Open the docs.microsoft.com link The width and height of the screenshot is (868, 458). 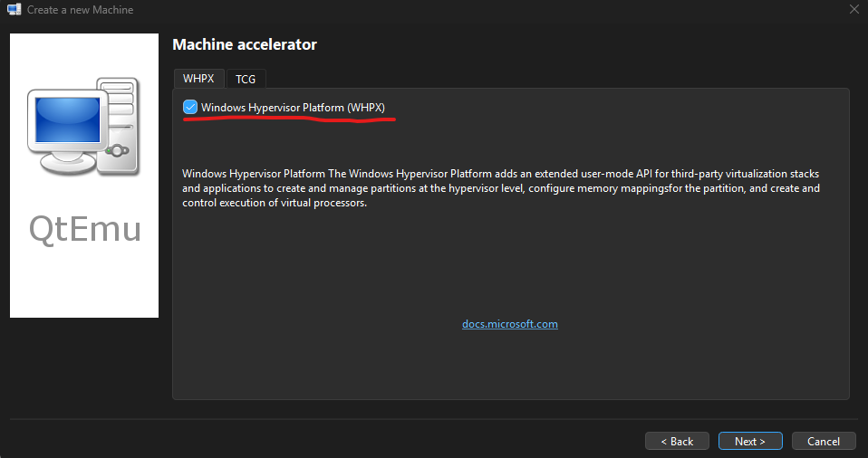[x=509, y=324]
